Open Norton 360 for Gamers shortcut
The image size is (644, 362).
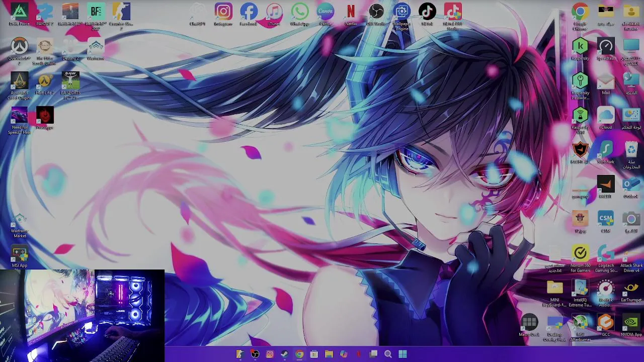click(x=580, y=259)
